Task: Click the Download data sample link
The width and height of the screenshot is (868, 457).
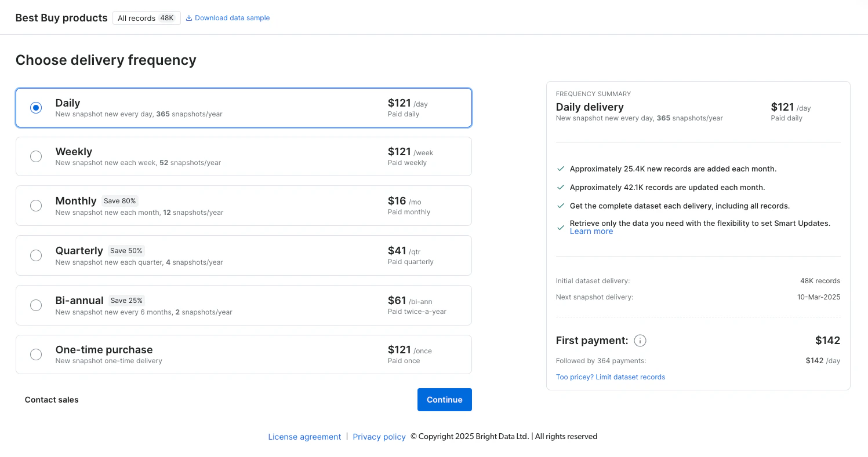Action: pos(232,18)
